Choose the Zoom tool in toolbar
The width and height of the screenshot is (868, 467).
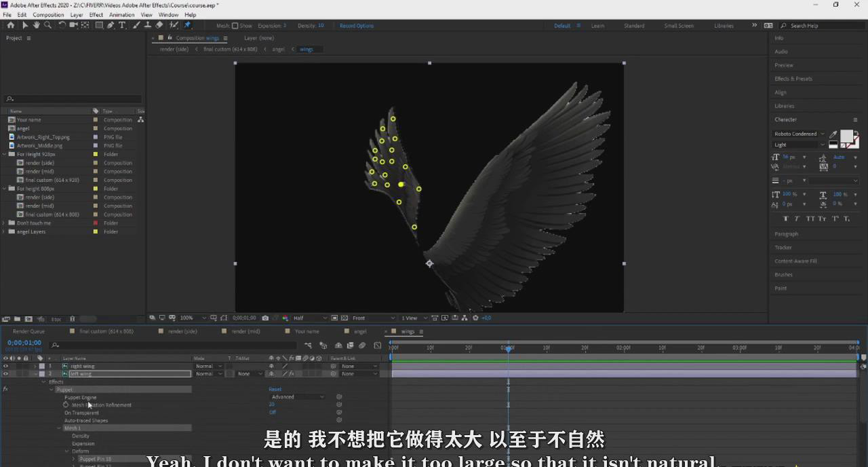point(47,25)
